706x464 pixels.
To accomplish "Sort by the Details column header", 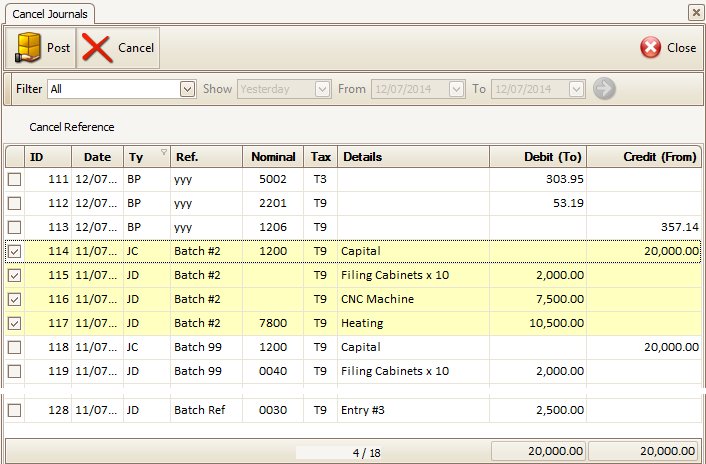I will coord(413,157).
